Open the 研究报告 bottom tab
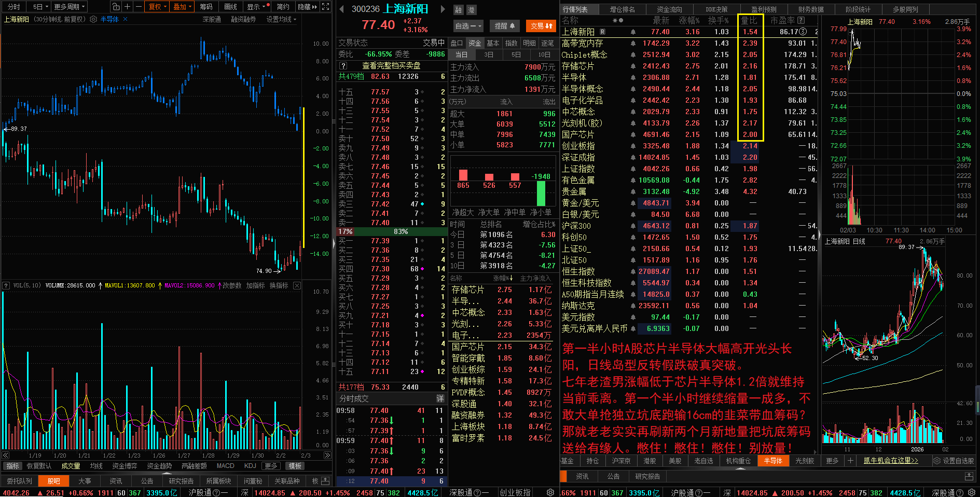The image size is (980, 497). pyautogui.click(x=181, y=481)
